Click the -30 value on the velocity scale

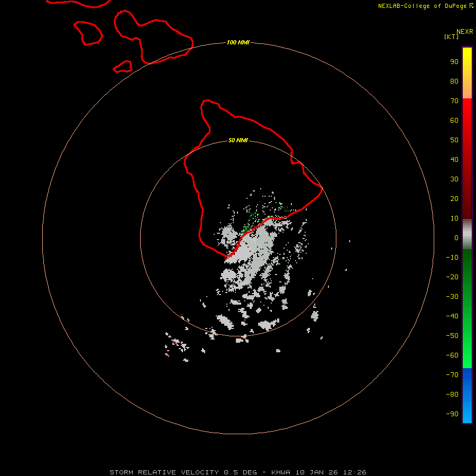(452, 297)
